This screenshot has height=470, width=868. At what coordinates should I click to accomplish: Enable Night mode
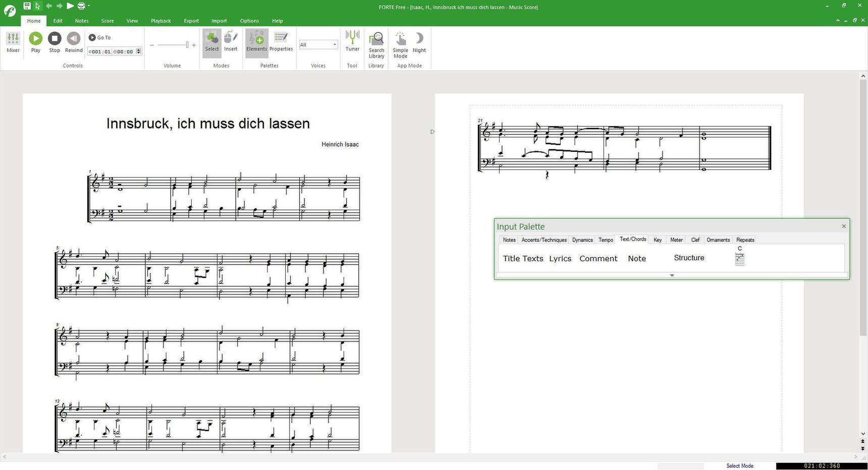pyautogui.click(x=419, y=43)
